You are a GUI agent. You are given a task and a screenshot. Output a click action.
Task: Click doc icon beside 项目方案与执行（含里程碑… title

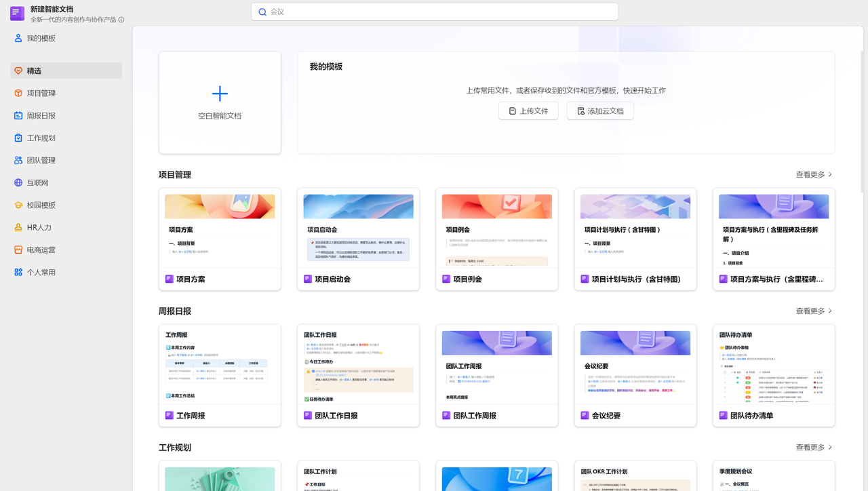click(723, 279)
